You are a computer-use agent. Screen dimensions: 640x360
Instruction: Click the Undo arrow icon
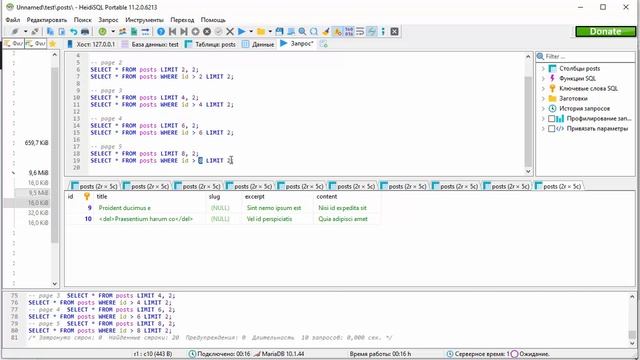pyautogui.click(x=73, y=31)
